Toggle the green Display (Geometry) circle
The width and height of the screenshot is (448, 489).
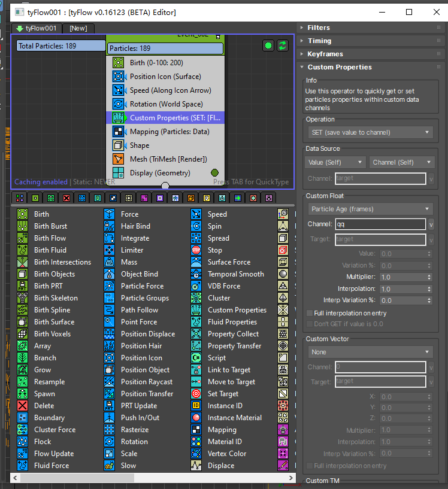pos(215,173)
